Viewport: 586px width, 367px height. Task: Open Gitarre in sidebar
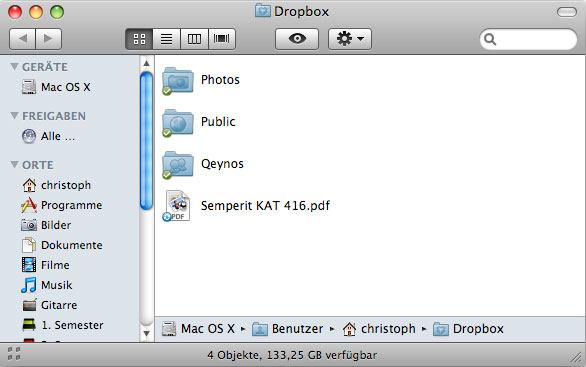[49, 305]
